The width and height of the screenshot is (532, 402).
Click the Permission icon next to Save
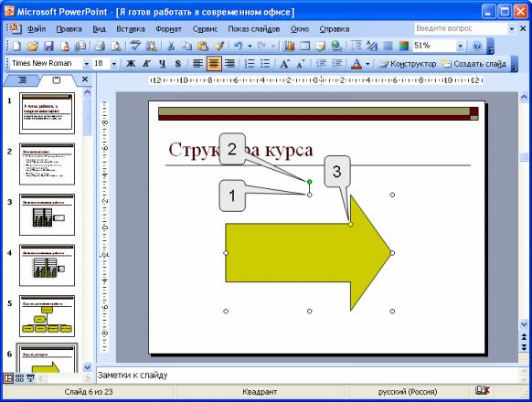pos(65,46)
